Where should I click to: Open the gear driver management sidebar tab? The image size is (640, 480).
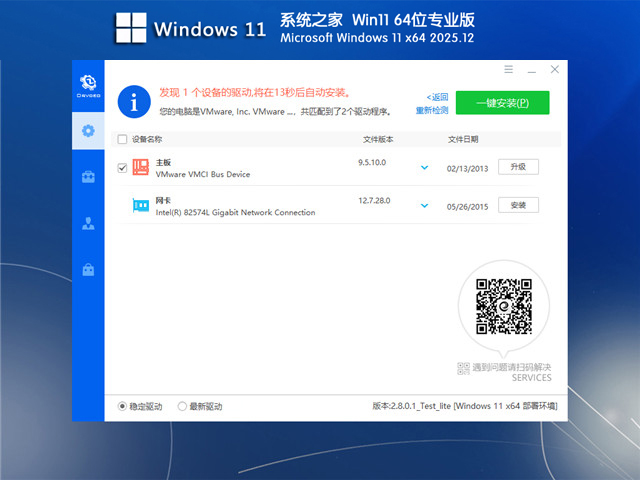(x=88, y=130)
